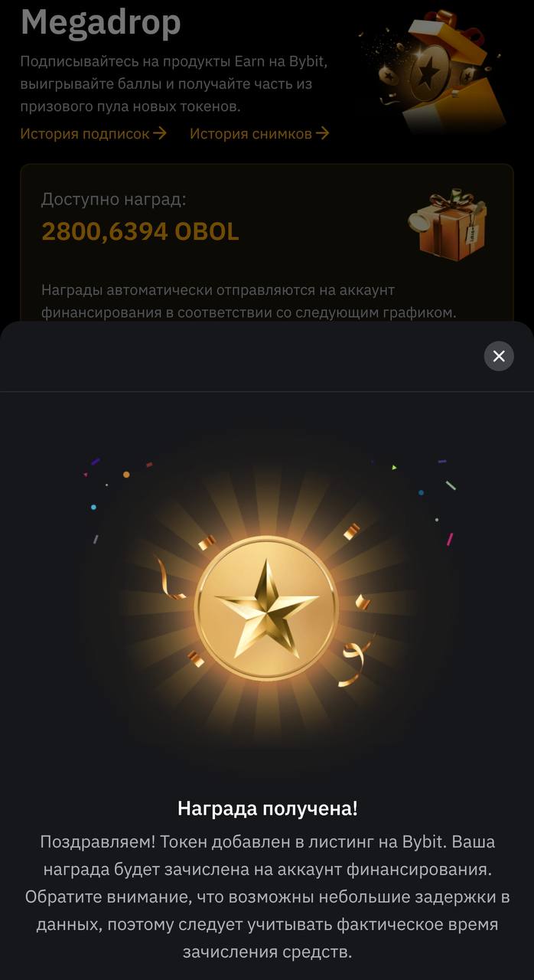This screenshot has height=980, width=534.
Task: Tap the arrow icon after История подписок
Action: click(x=159, y=133)
